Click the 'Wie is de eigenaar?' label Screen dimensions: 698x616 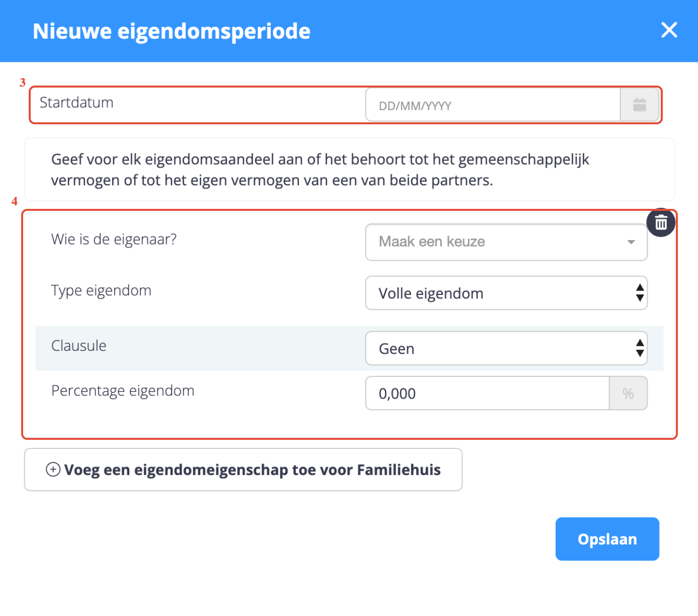tap(114, 239)
